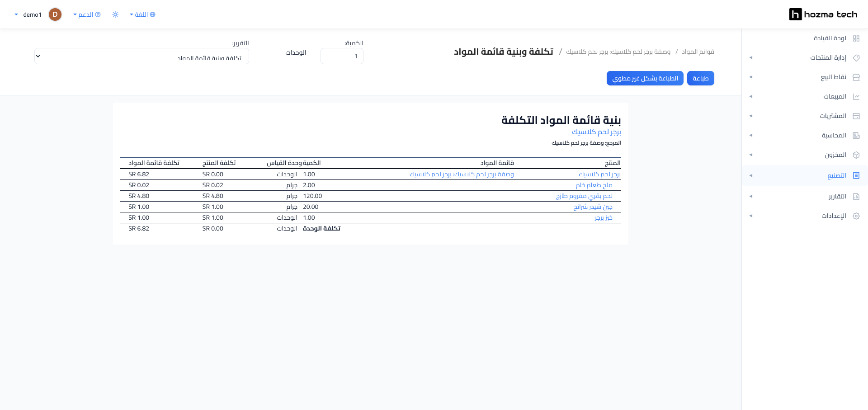Toggle the light/dark theme sun icon
The image size is (868, 410).
point(115,14)
